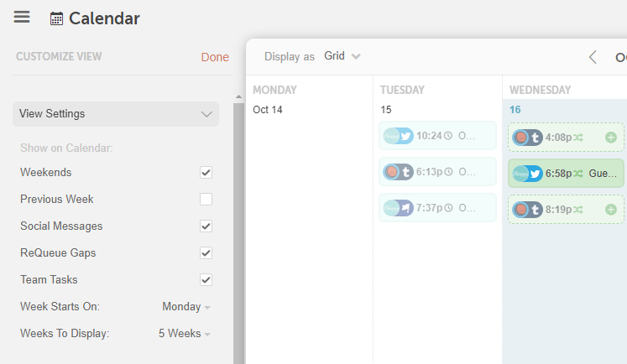Click the Done link
The height and width of the screenshot is (364, 627).
tap(215, 57)
